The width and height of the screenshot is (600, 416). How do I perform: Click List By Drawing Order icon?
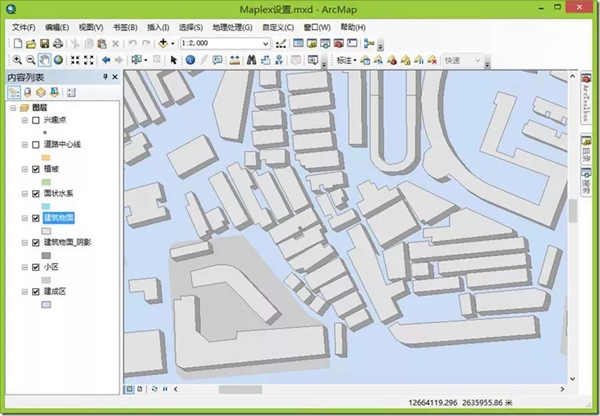coord(14,93)
